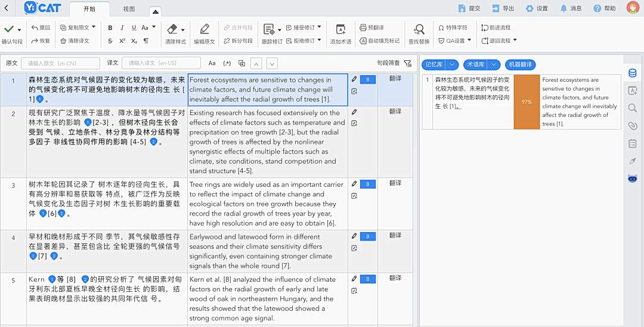The width and height of the screenshot is (644, 327).
Task: Click the confirm segment checkmark icon
Action: [x=8, y=30]
